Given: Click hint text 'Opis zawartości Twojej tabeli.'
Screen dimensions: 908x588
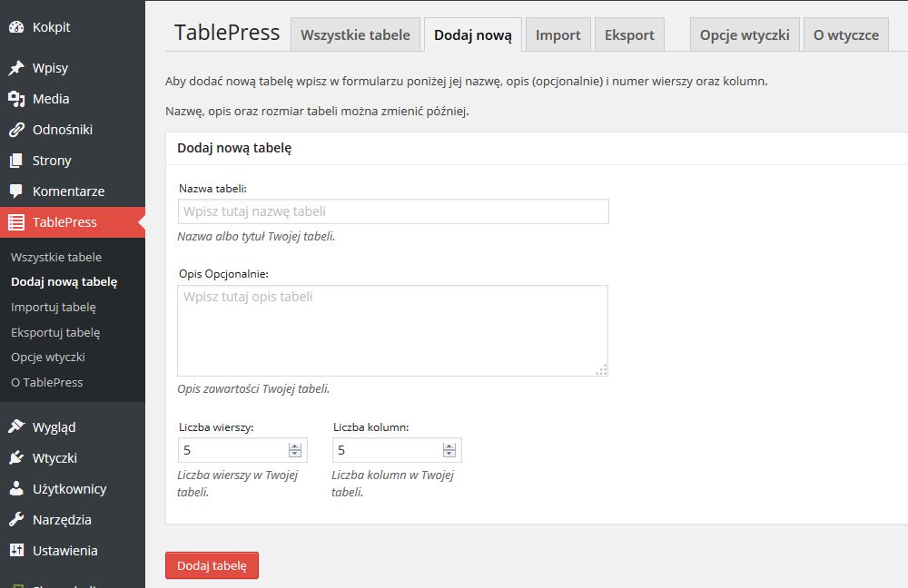Looking at the screenshot, I should 253,389.
